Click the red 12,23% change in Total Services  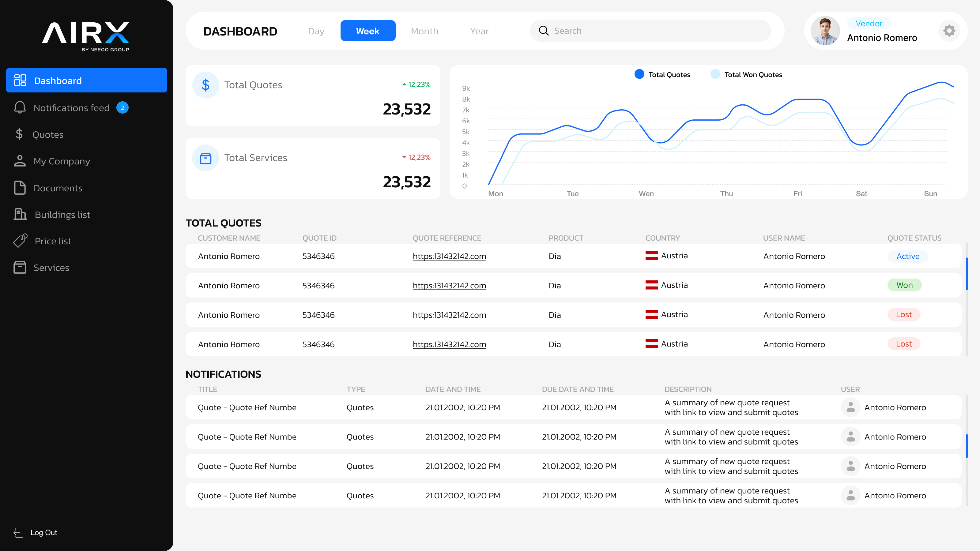416,157
